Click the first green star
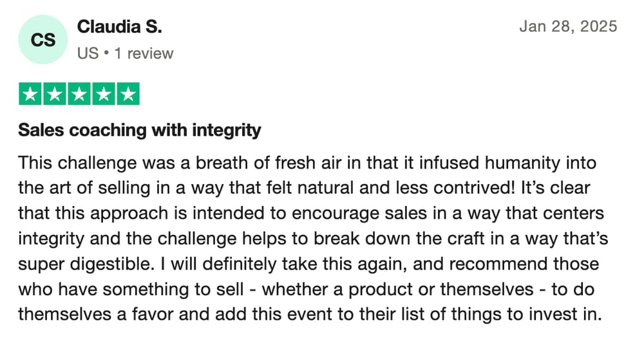Image resolution: width=644 pixels, height=341 pixels. pos(30,94)
